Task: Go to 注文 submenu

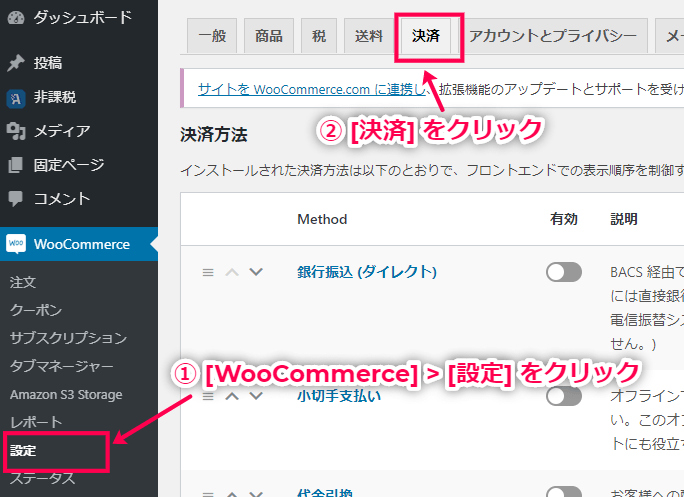Action: 23,282
